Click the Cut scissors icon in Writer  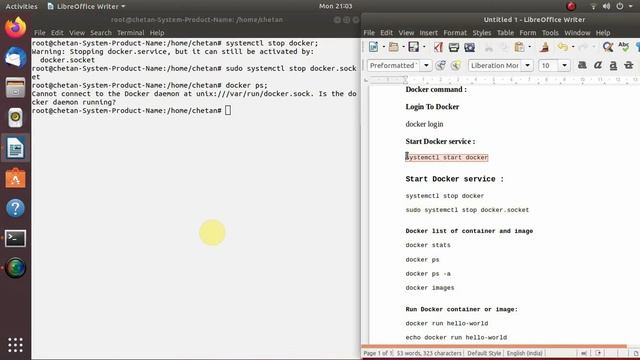pyautogui.click(x=489, y=47)
